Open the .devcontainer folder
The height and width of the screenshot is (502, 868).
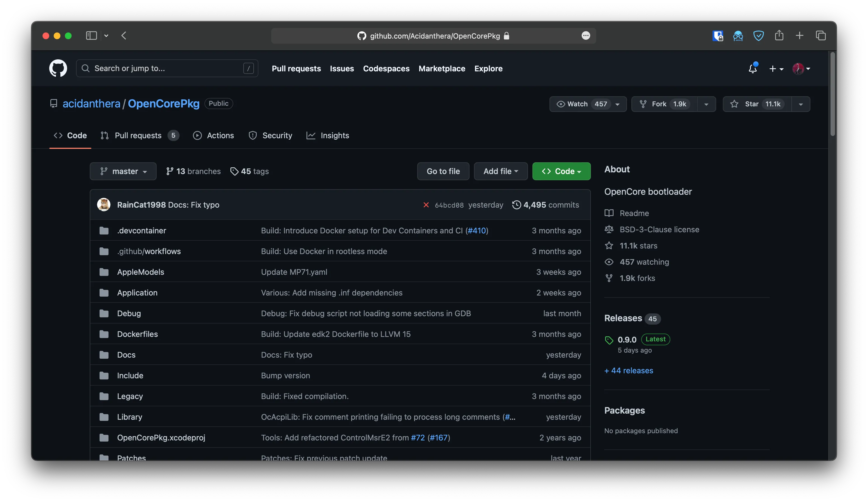pos(141,231)
